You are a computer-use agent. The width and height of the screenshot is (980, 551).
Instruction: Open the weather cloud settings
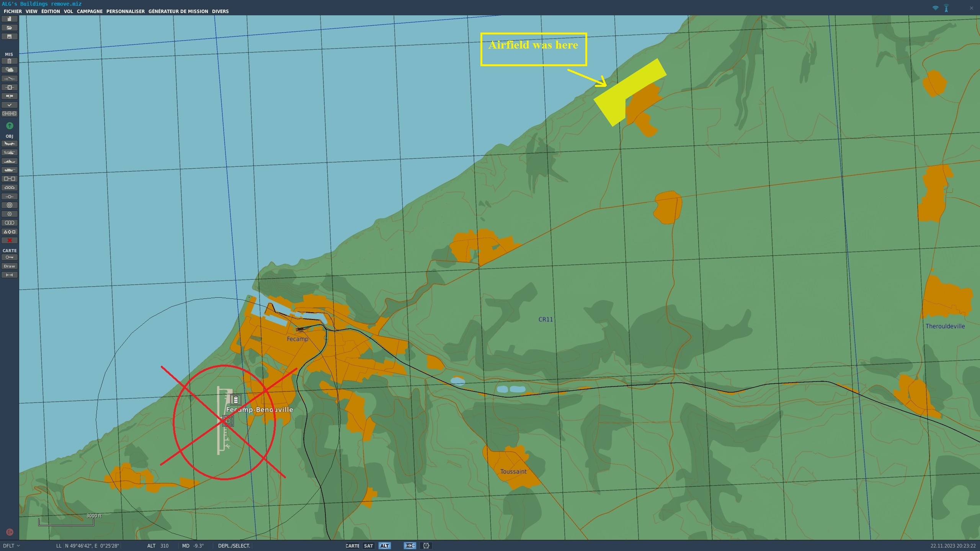10,70
